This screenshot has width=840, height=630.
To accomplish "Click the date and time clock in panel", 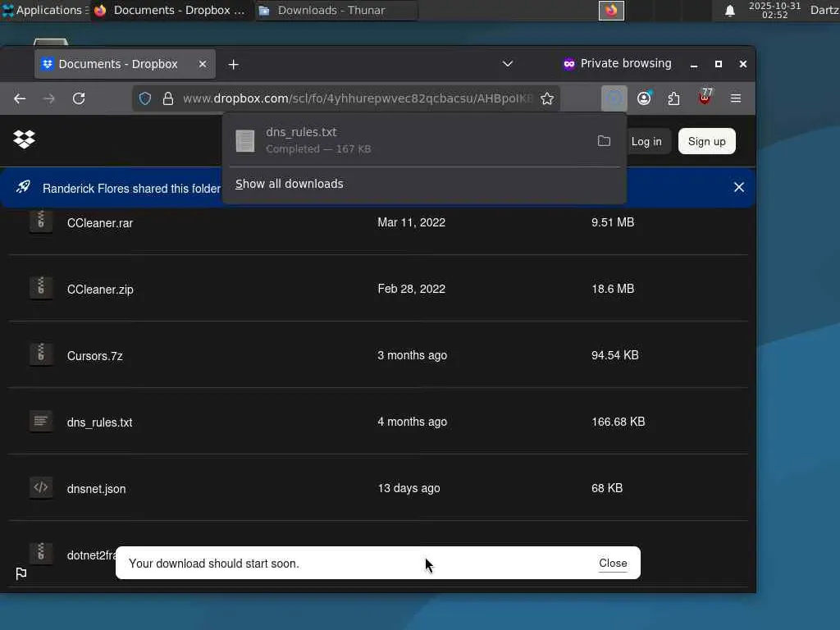I will pyautogui.click(x=774, y=10).
